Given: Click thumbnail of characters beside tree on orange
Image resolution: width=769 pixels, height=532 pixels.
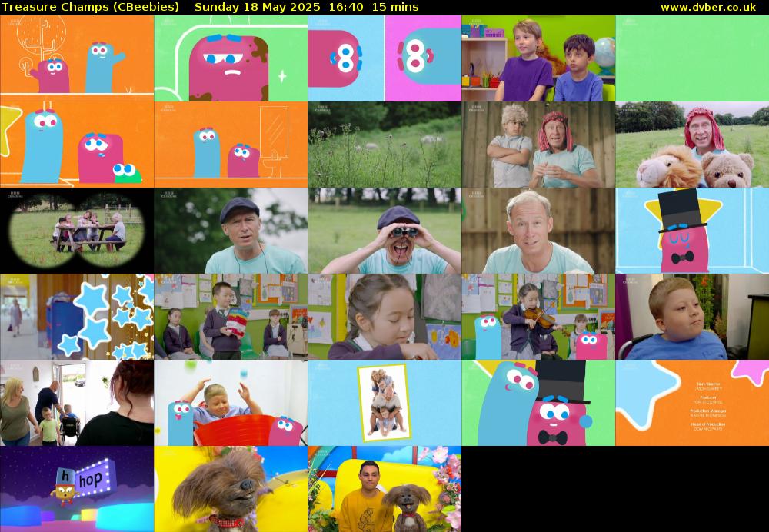Looking at the screenshot, I should [77, 58].
